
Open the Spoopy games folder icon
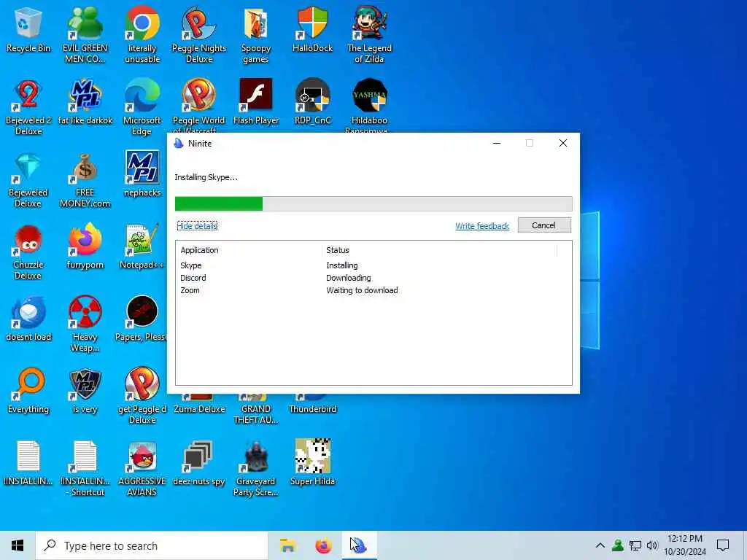tap(256, 34)
